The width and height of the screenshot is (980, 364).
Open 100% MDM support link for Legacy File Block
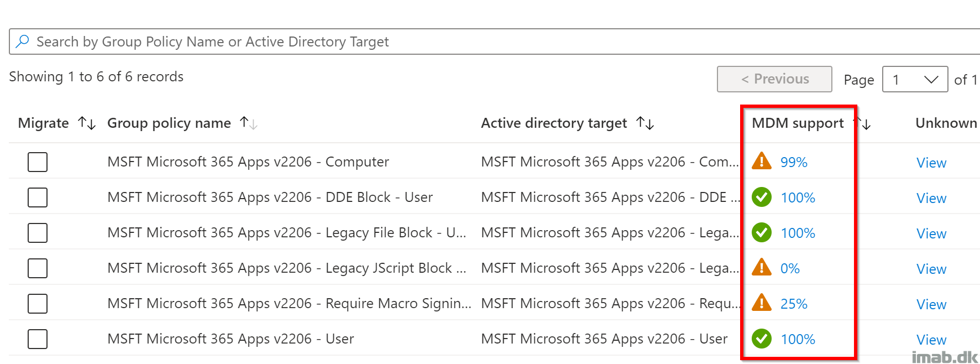798,233
